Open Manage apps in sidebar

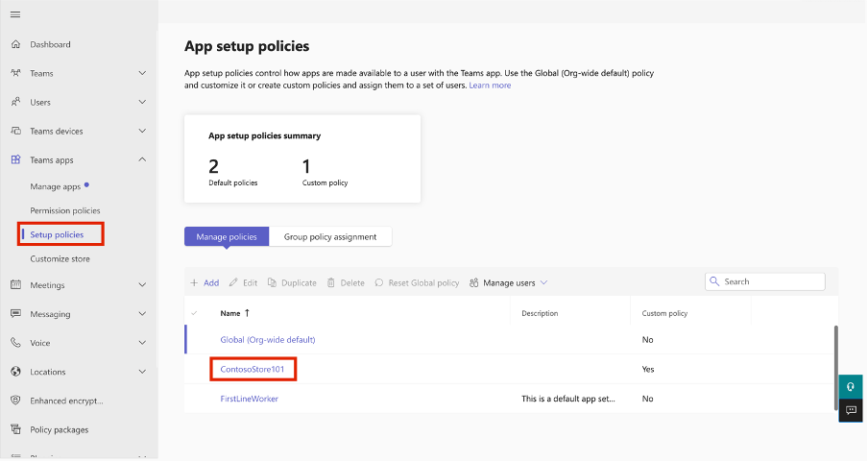pos(56,186)
